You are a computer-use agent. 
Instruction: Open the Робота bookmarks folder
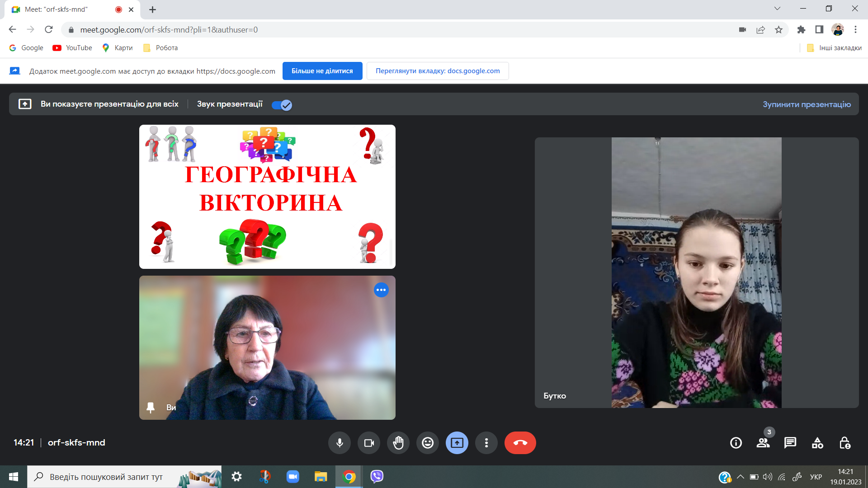(160, 48)
